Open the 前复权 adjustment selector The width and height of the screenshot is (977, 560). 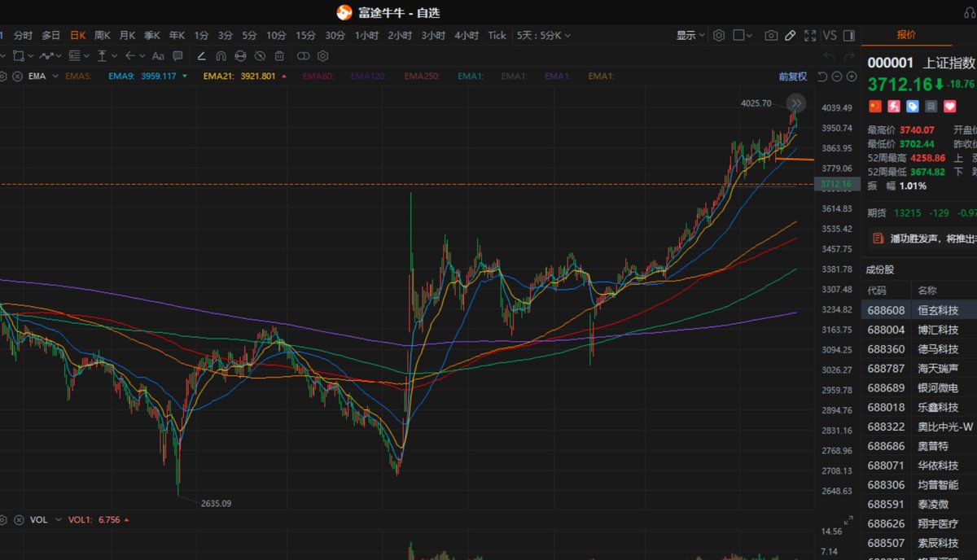[x=793, y=77]
